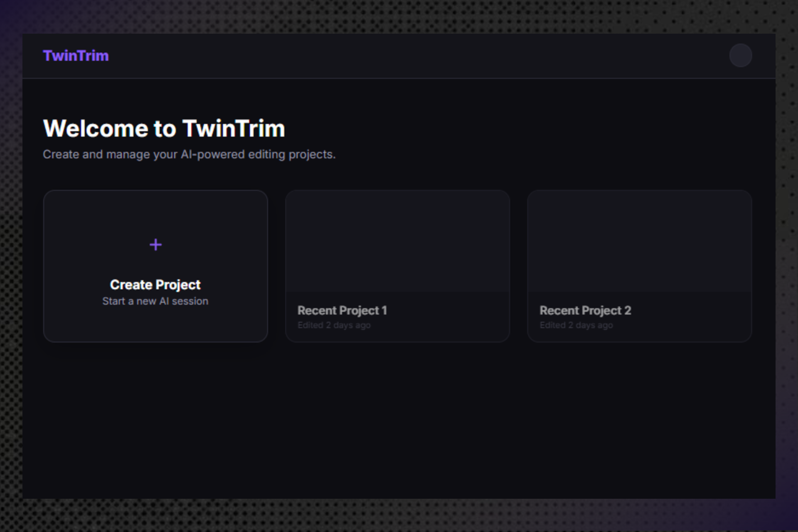Open Recent Project 2 thumbnail preview

(x=639, y=241)
